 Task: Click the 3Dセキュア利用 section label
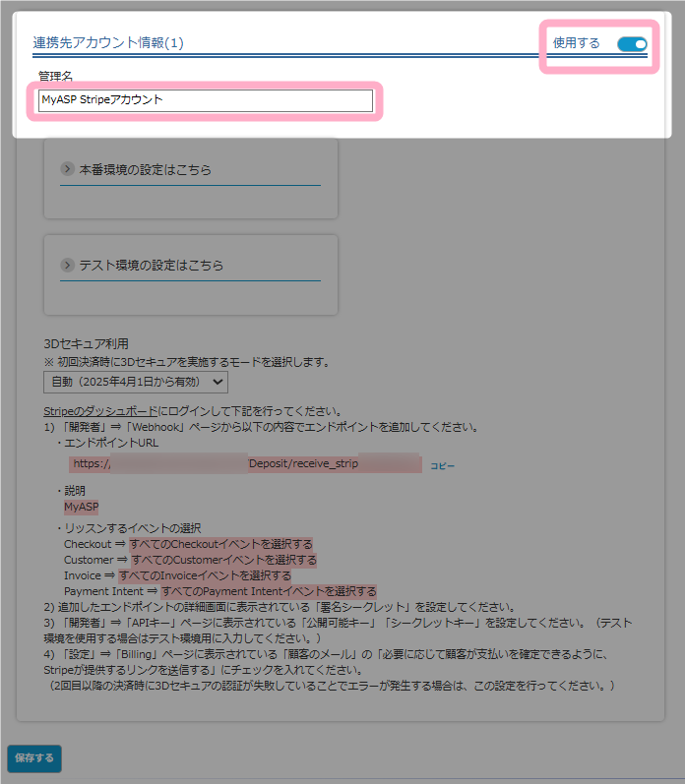tap(86, 344)
